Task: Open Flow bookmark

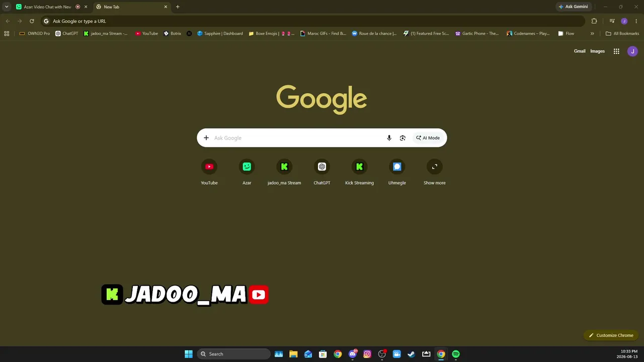Action: (x=566, y=34)
